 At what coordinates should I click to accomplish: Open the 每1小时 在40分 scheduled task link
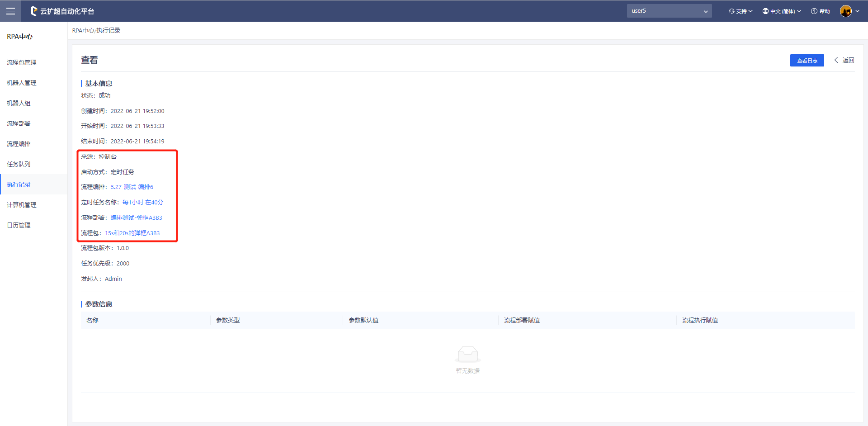(x=143, y=202)
